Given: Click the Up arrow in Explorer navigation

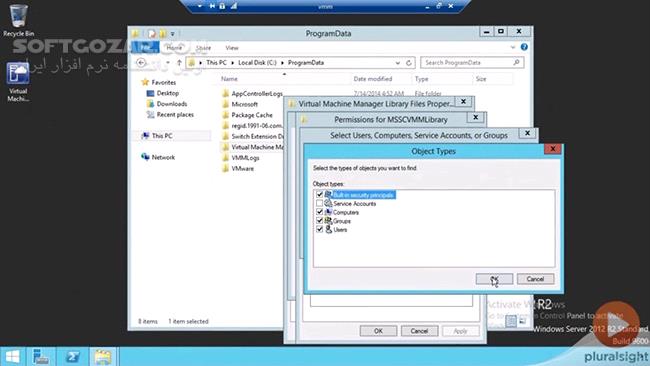Looking at the screenshot, I should point(179,63).
